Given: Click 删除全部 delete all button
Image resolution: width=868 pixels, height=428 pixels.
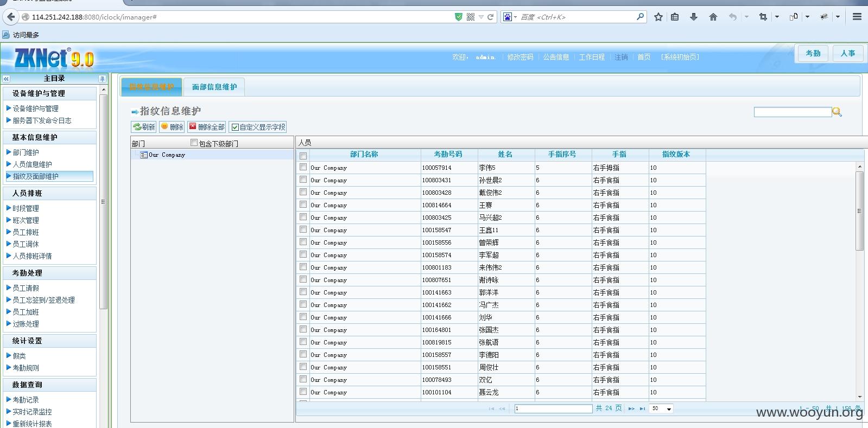Looking at the screenshot, I should (x=206, y=127).
